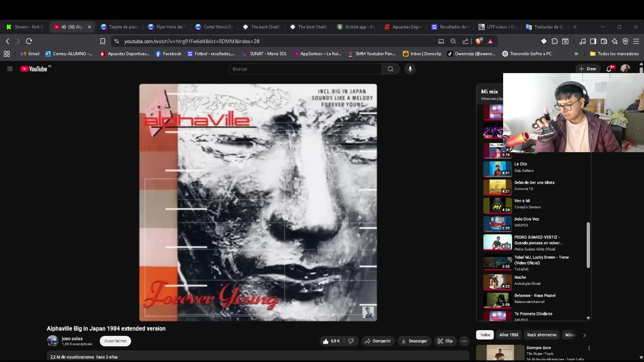Click the mix playlist down arrow
The height and width of the screenshot is (362, 644).
588,318
